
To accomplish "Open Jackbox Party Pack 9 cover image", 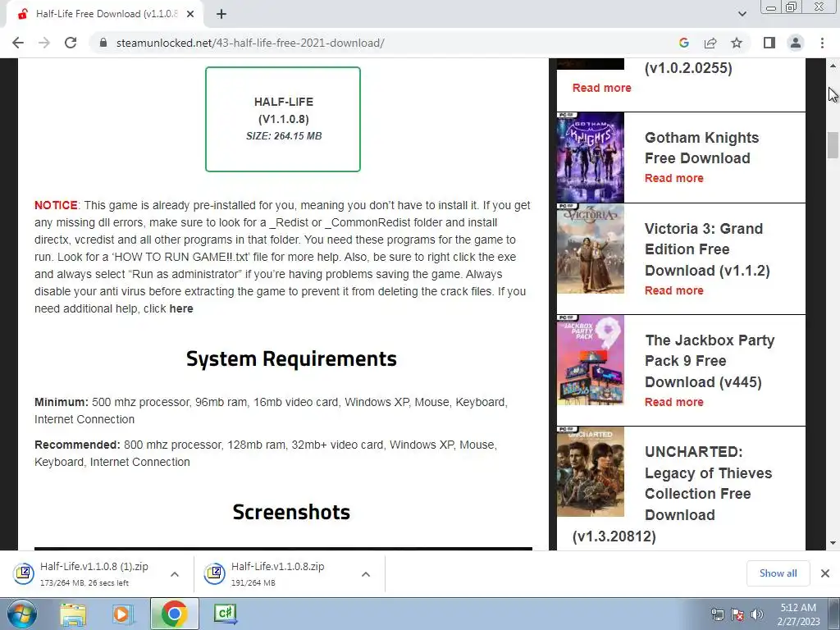I will click(591, 361).
